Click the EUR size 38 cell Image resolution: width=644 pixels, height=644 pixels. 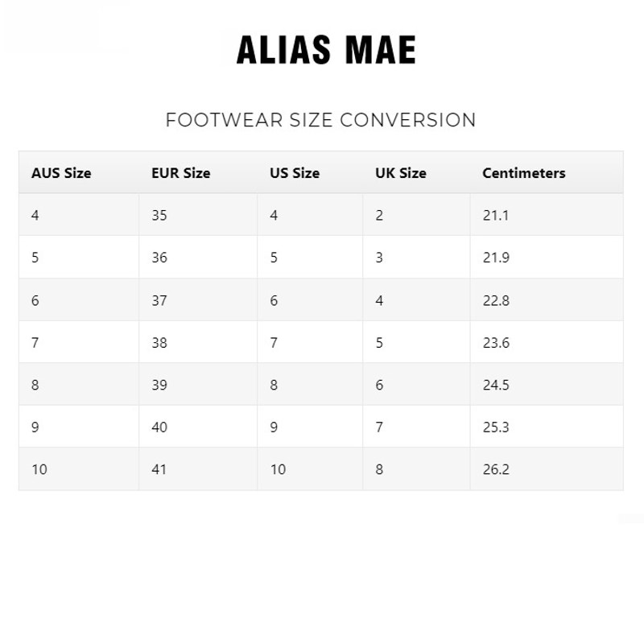pos(198,342)
